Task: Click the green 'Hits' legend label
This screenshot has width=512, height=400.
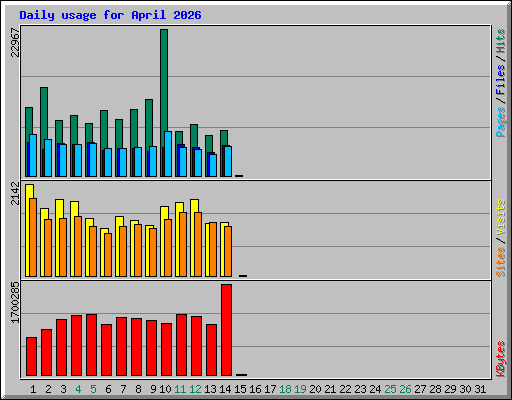Action: pyautogui.click(x=501, y=41)
